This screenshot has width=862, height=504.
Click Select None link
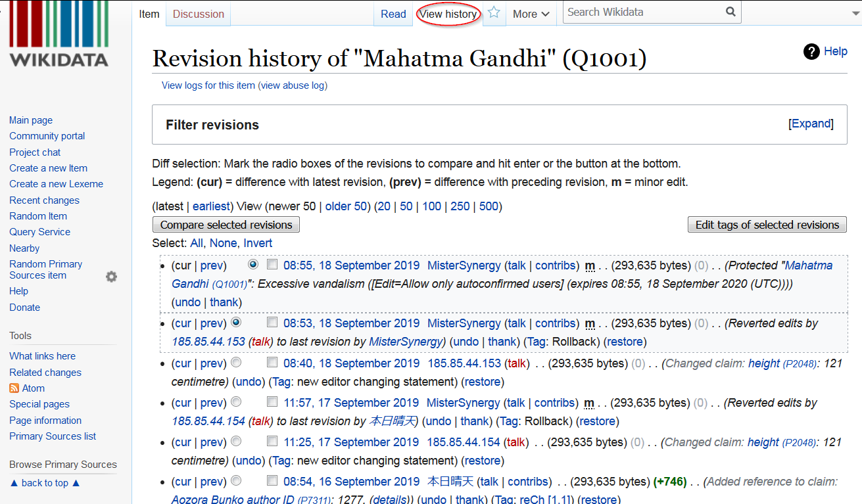(x=223, y=243)
